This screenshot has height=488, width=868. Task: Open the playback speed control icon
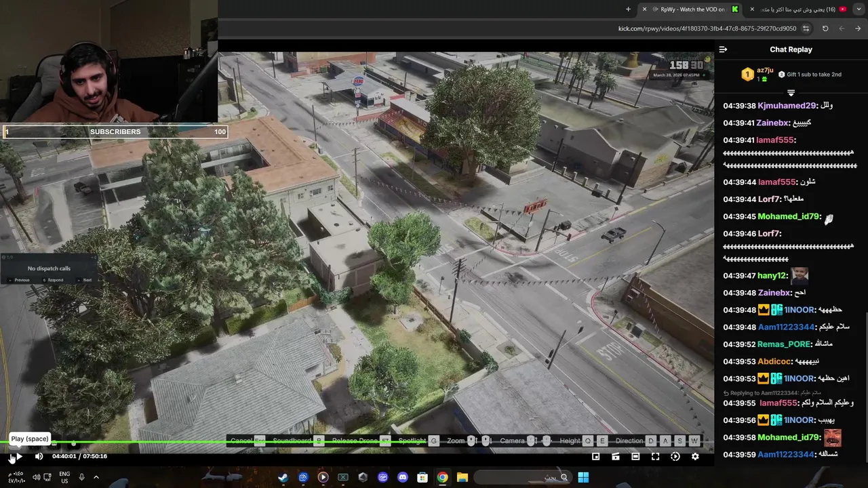675,457
